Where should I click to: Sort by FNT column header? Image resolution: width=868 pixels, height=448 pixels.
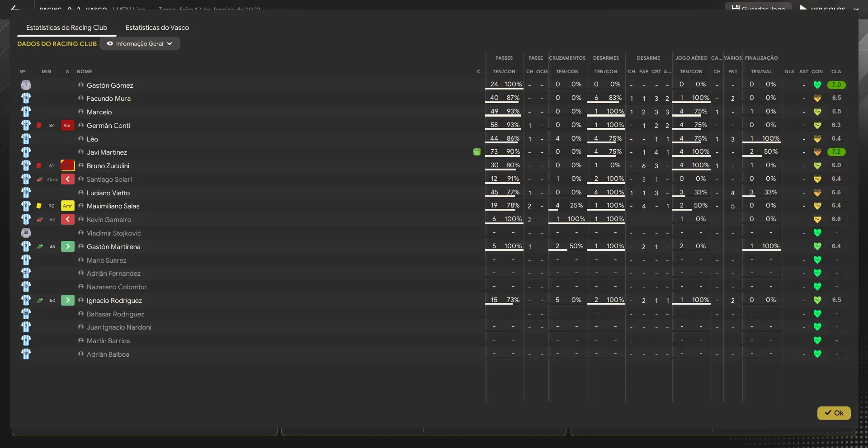pyautogui.click(x=732, y=71)
